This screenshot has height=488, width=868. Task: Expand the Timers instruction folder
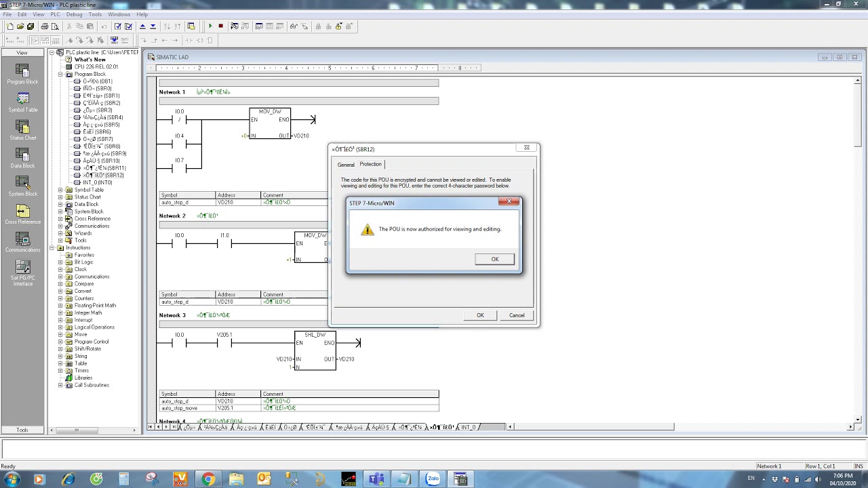click(60, 371)
